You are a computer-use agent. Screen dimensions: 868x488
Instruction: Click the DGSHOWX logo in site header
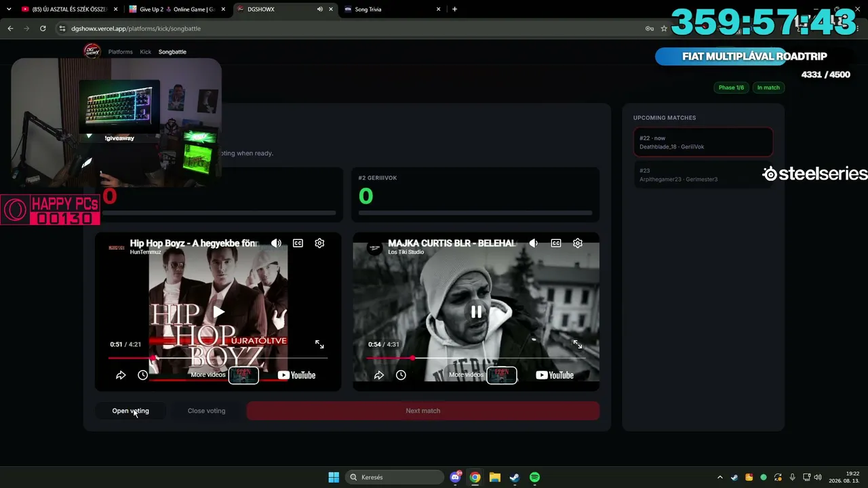(92, 52)
